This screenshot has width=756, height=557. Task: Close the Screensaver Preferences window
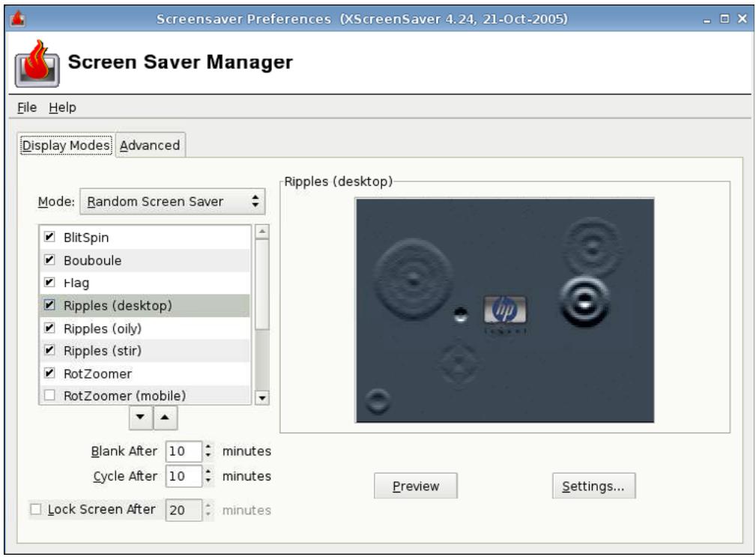(742, 19)
